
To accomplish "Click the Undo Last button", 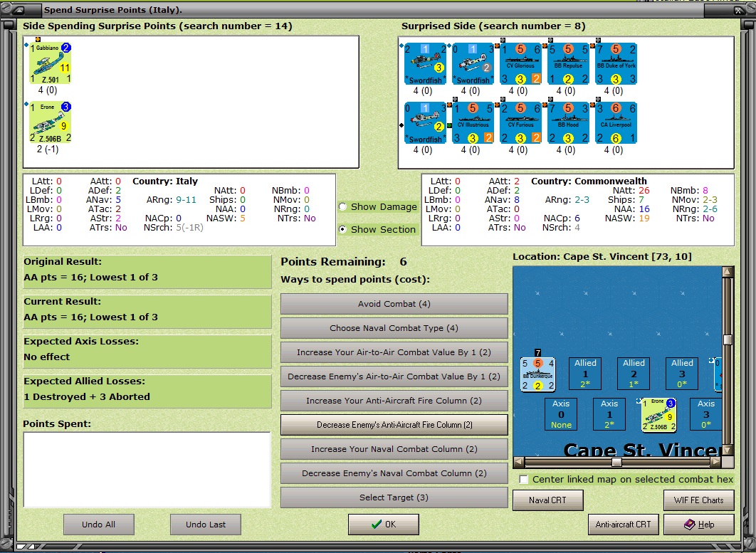I will click(x=206, y=525).
